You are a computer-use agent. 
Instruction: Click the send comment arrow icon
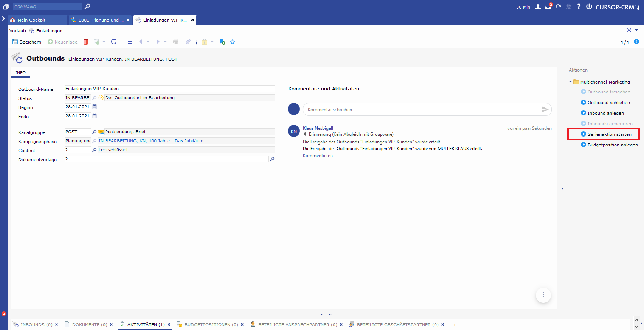click(545, 109)
